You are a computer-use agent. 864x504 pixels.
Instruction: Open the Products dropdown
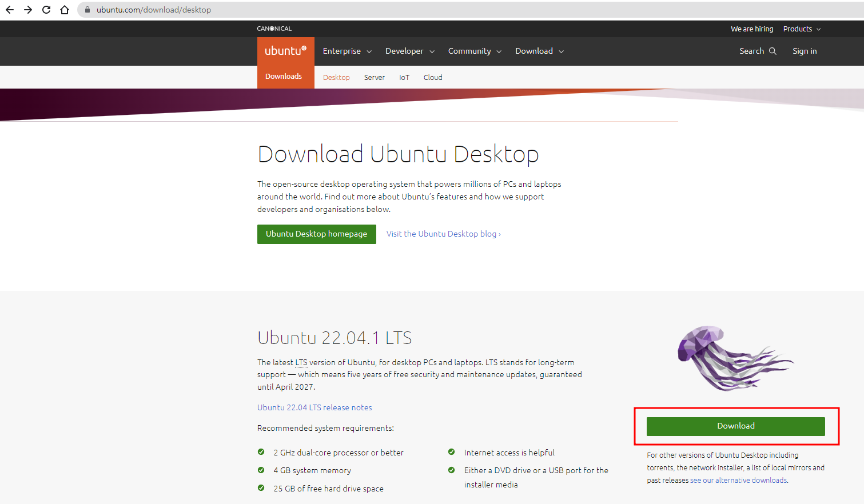coord(802,29)
